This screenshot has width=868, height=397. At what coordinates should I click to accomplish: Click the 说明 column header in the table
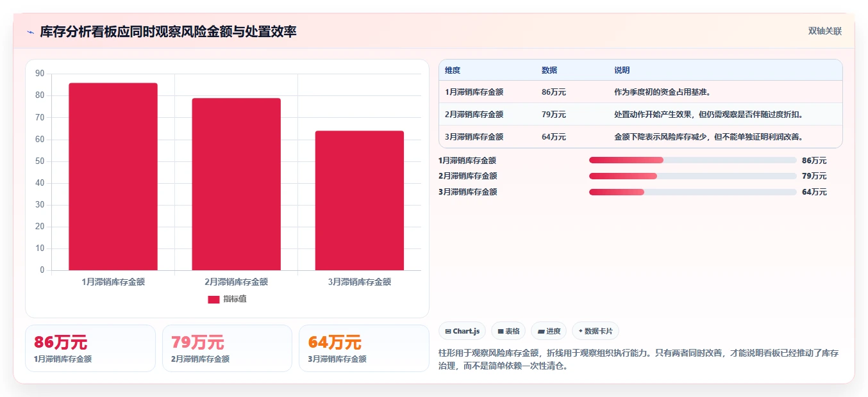pos(622,70)
